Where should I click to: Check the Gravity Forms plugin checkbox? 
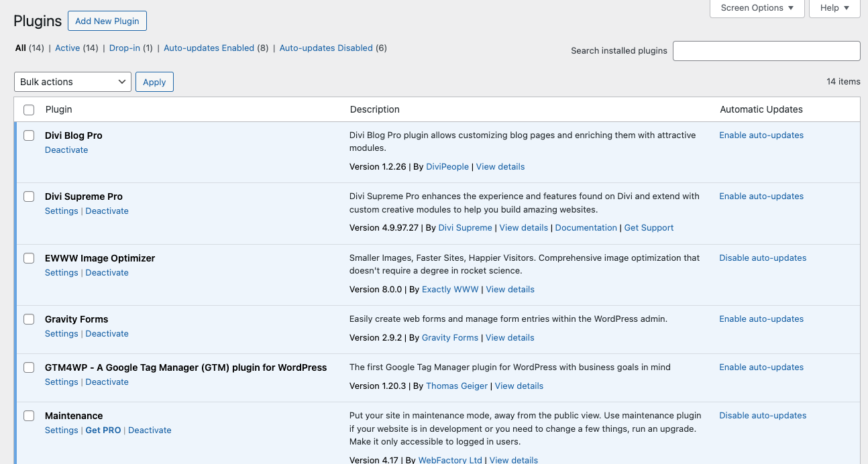pos(29,319)
